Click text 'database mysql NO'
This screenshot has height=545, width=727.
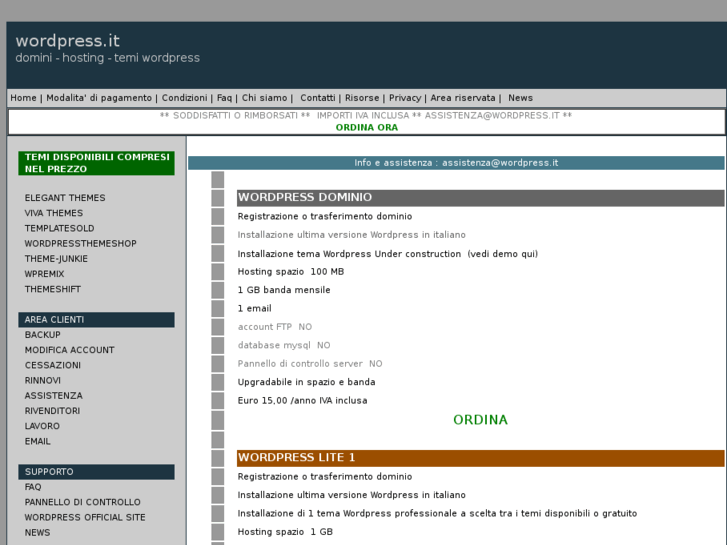[284, 345]
